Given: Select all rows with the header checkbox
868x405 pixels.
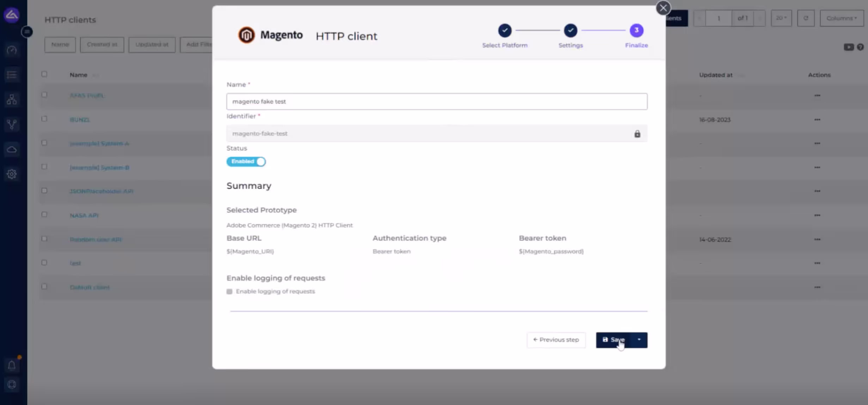Looking at the screenshot, I should tap(44, 74).
